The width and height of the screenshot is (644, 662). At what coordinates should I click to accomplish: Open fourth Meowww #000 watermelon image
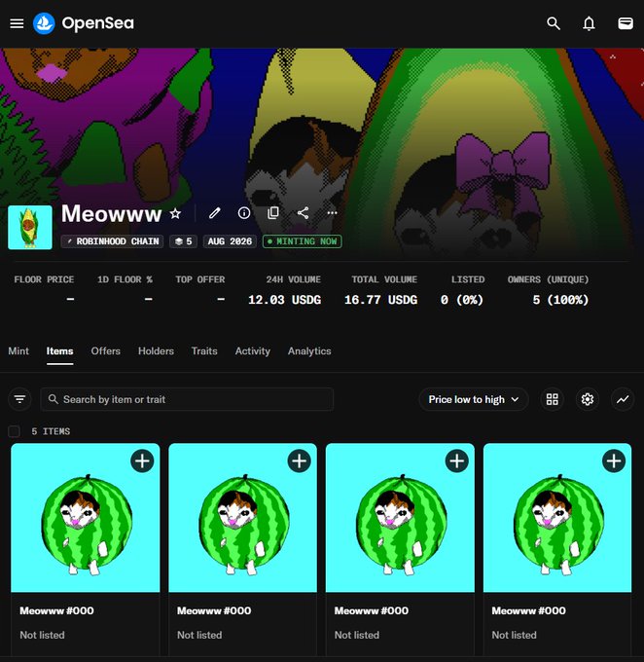pos(557,518)
